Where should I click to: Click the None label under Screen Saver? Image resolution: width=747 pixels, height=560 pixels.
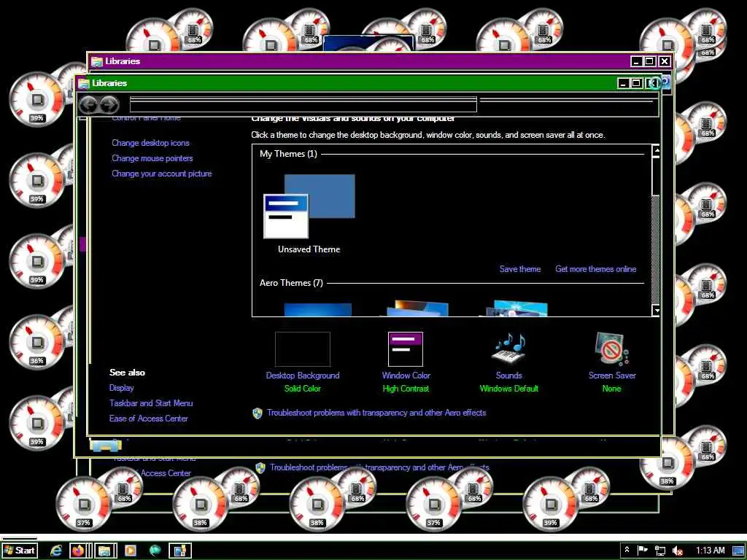tap(612, 389)
